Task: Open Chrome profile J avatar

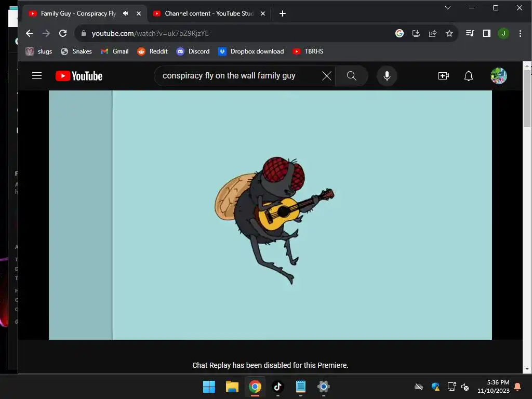Action: pos(503,33)
